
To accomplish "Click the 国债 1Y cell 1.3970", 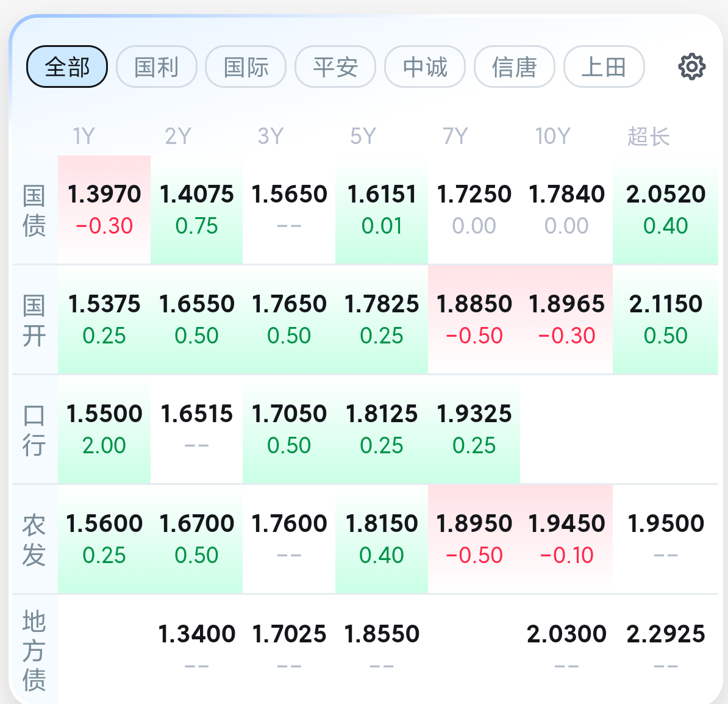I will [x=104, y=209].
